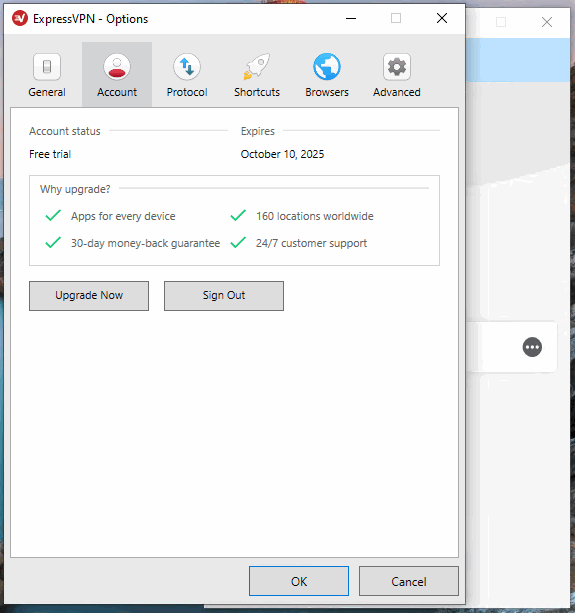The height and width of the screenshot is (613, 575).
Task: Switch to the General tab label
Action: click(x=47, y=92)
